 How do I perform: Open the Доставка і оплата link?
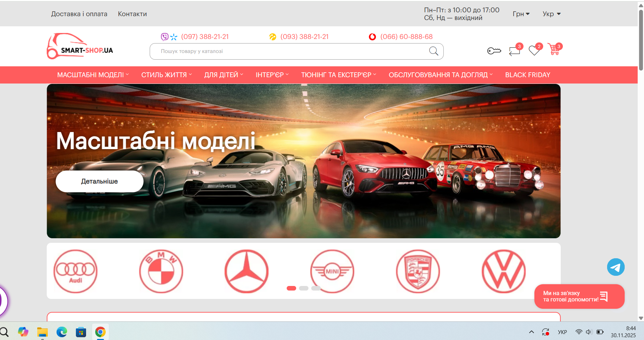coord(79,14)
